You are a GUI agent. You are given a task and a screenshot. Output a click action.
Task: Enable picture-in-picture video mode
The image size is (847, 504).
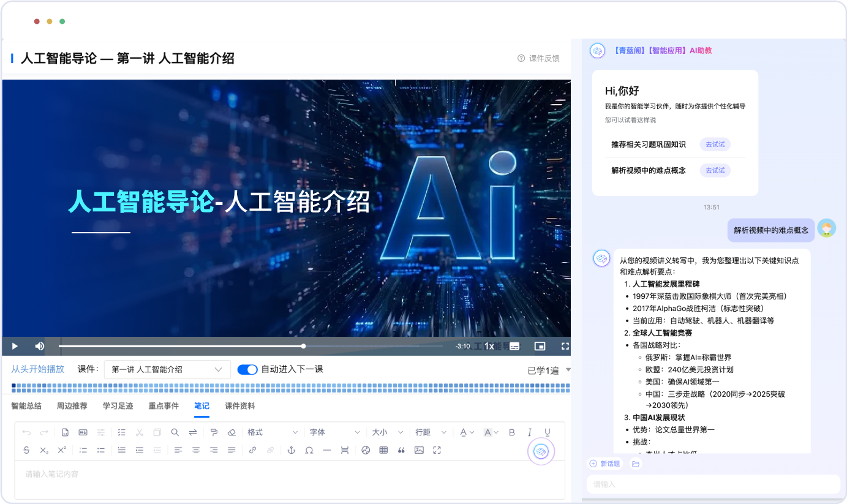tap(540, 346)
